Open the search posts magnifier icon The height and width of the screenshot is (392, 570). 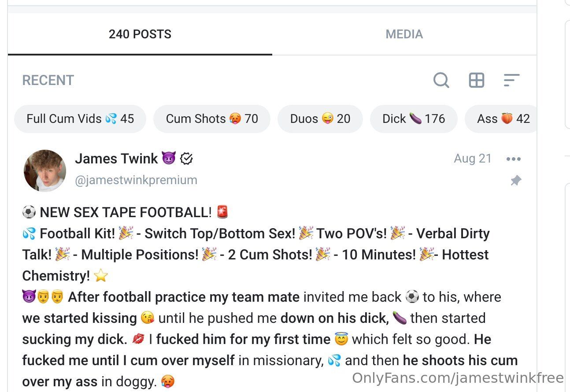click(x=441, y=80)
